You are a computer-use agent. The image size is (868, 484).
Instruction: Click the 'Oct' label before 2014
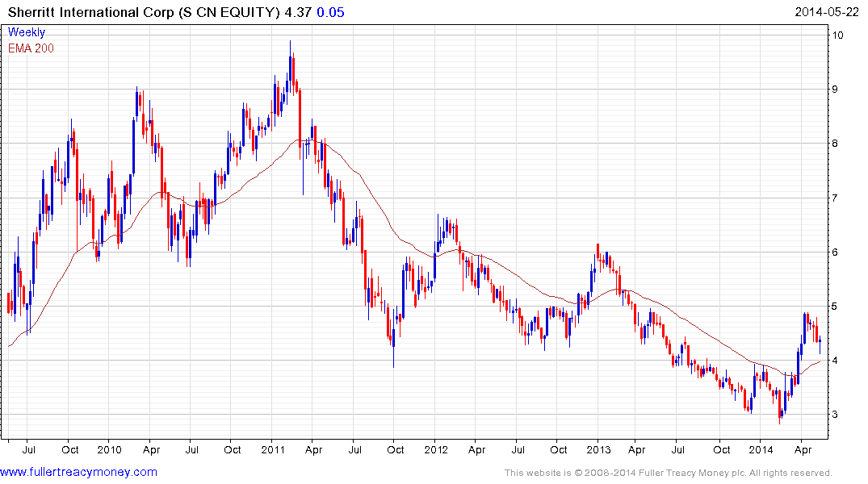(x=721, y=449)
